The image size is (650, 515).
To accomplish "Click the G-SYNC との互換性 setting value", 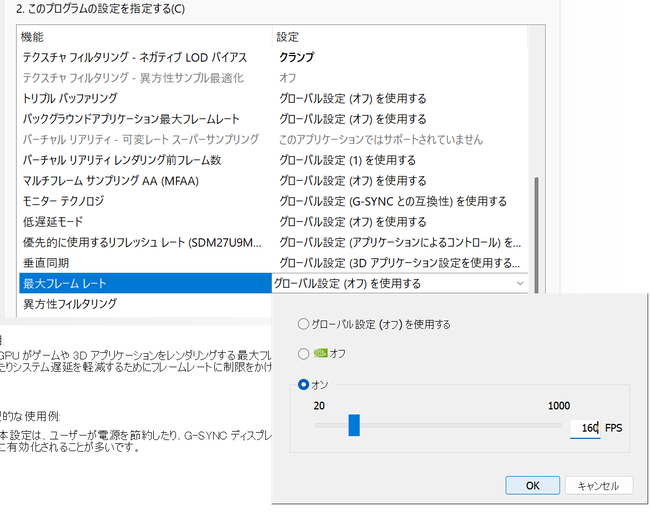I will coord(393,201).
